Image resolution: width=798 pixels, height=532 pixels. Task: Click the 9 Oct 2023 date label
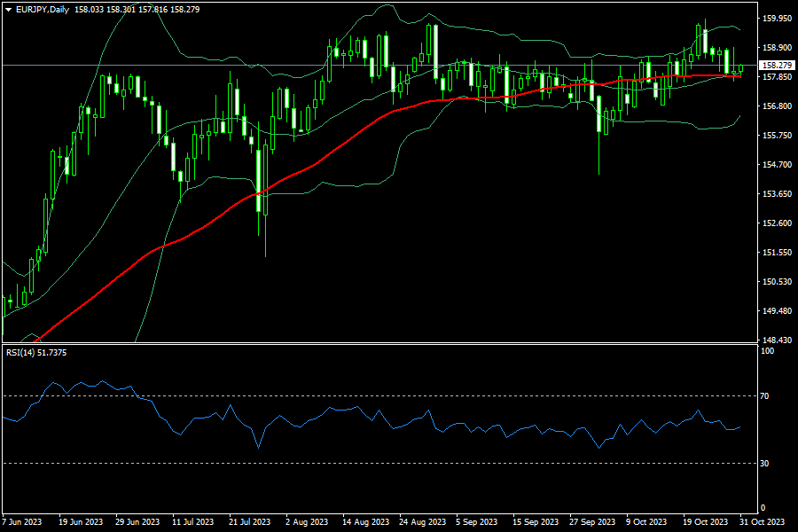coord(646,522)
